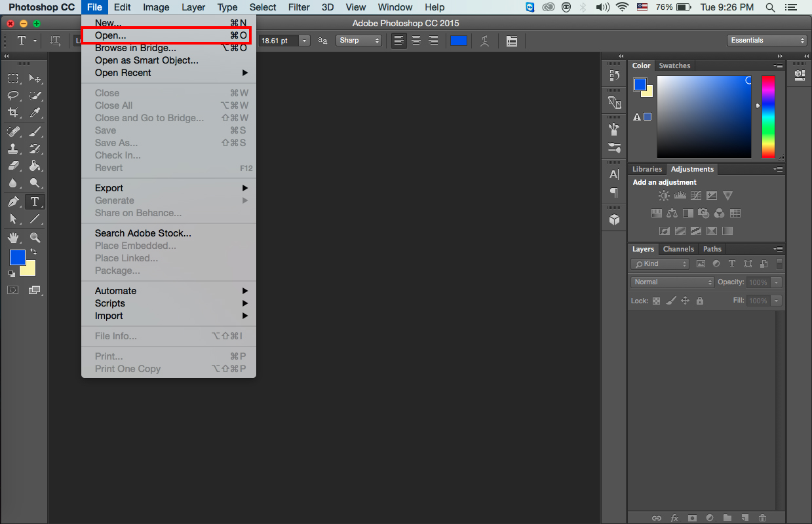Select the Paint Bucket tool
The width and height of the screenshot is (812, 524).
35,166
